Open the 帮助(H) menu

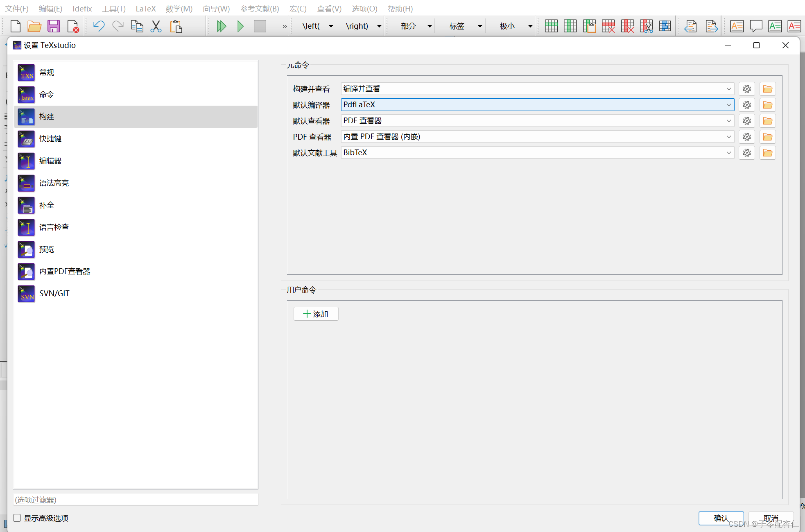tap(400, 9)
